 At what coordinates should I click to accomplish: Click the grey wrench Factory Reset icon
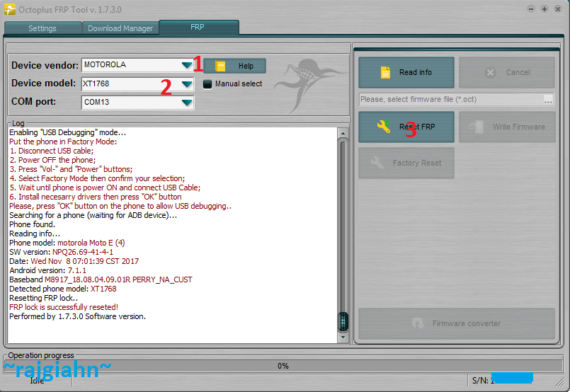coord(377,163)
